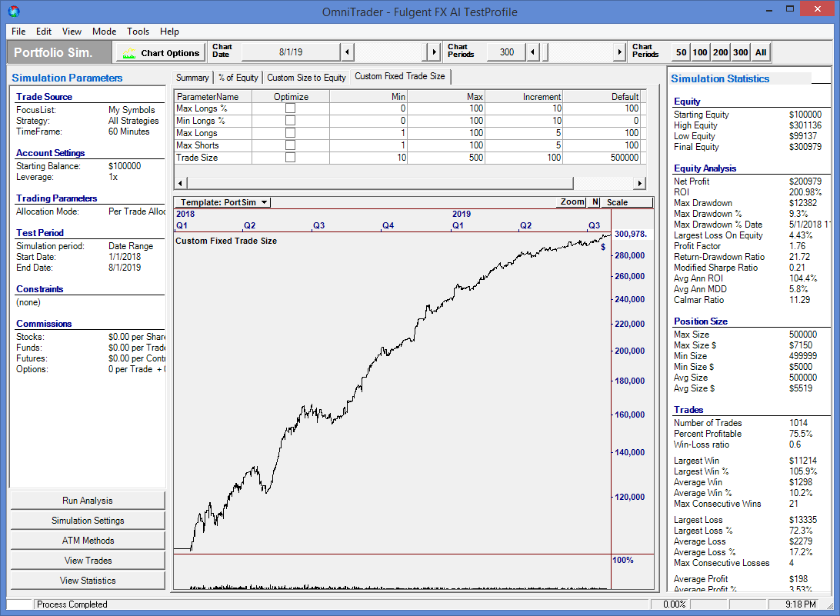Click the 9:18 PM status bar clock
The image size is (840, 616).
(x=800, y=604)
